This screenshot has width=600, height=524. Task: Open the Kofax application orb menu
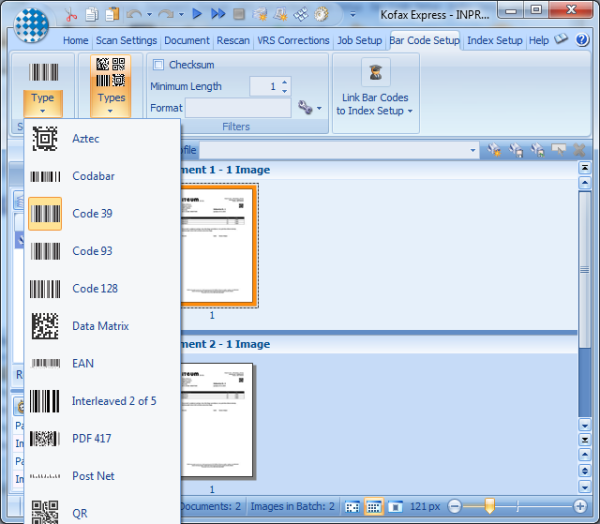click(x=31, y=26)
